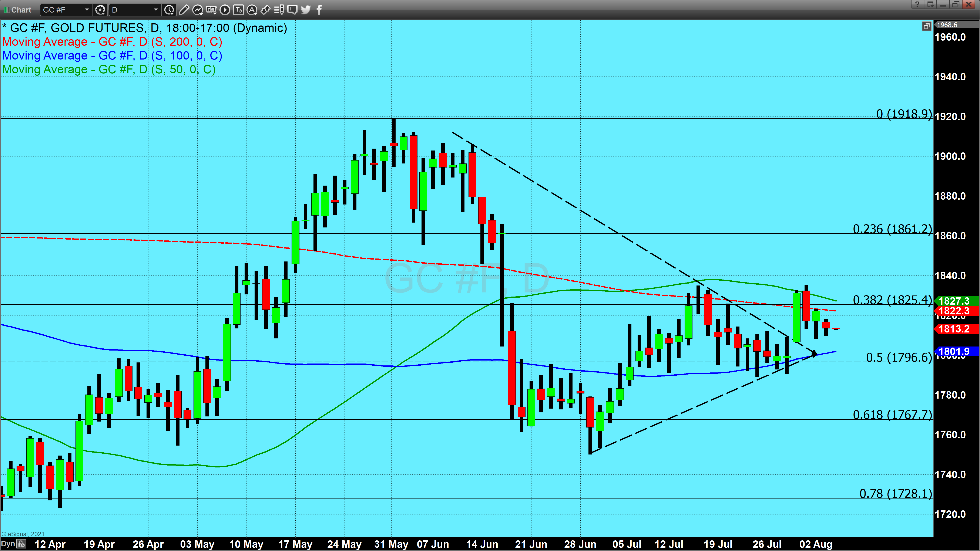
Task: Share chart via Twitter icon
Action: 305,10
